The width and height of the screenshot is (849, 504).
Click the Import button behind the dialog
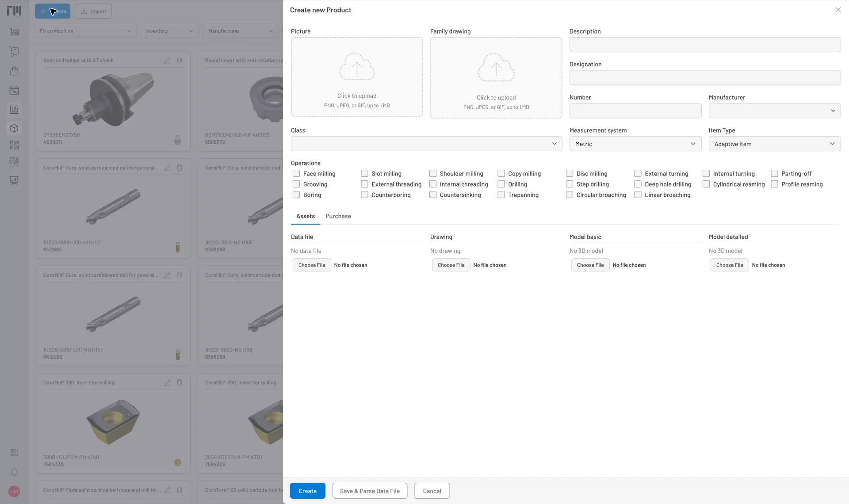tap(94, 11)
